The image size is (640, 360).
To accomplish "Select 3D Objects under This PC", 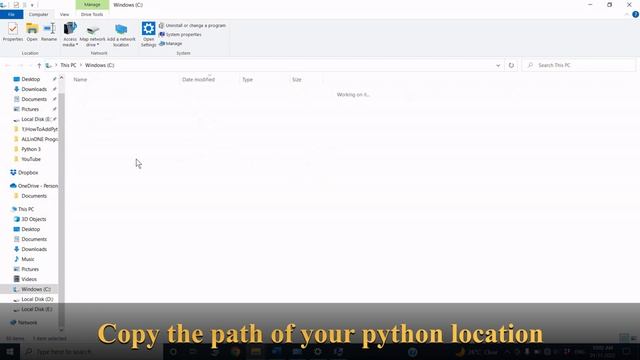I will point(33,219).
